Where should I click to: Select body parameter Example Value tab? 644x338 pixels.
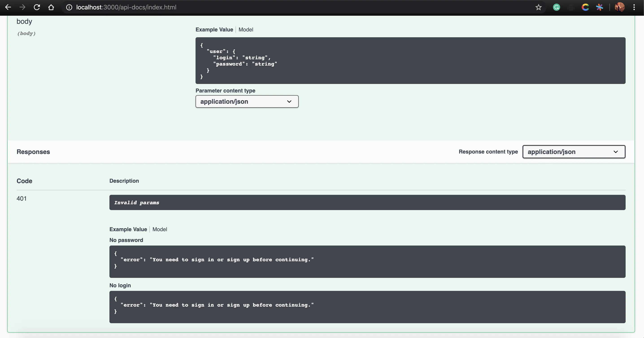(x=214, y=30)
